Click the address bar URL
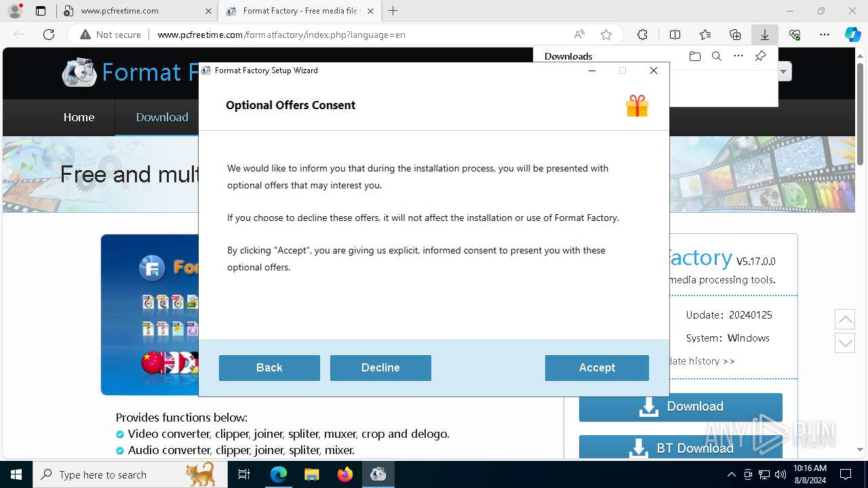Viewport: 868px width, 488px height. tap(281, 35)
